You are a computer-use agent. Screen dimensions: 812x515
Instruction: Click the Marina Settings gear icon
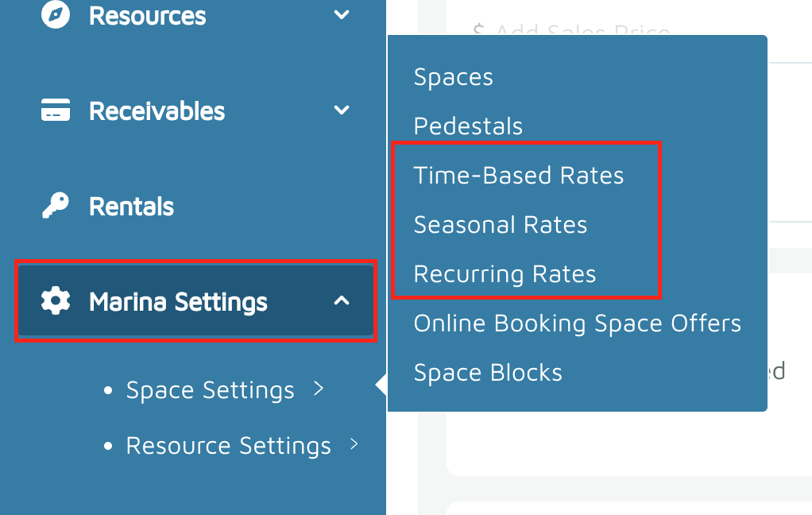(56, 300)
